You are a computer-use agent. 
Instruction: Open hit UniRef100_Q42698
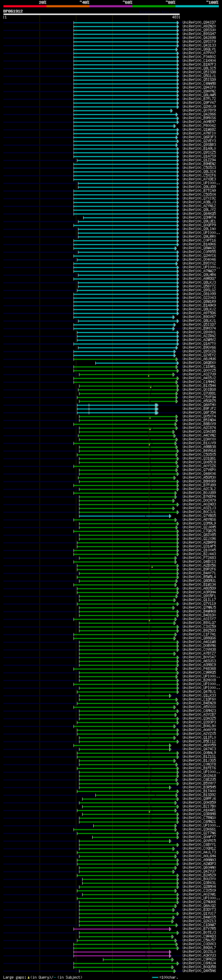(199, 38)
